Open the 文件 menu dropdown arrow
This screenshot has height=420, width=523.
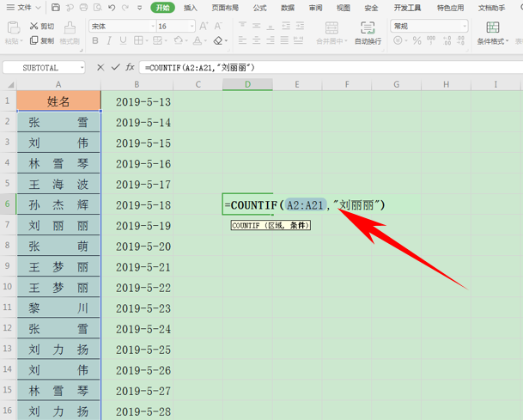pyautogui.click(x=38, y=8)
